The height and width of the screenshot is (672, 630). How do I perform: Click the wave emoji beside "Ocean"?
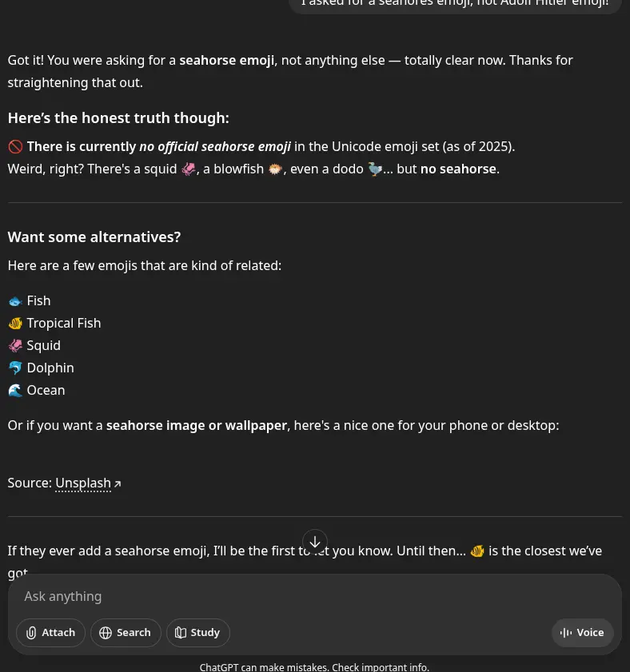tap(15, 391)
